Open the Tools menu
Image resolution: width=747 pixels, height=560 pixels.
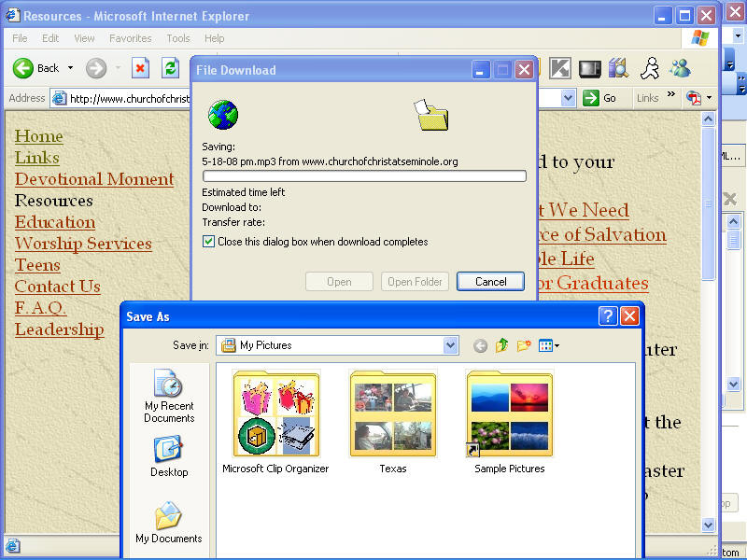click(x=178, y=38)
